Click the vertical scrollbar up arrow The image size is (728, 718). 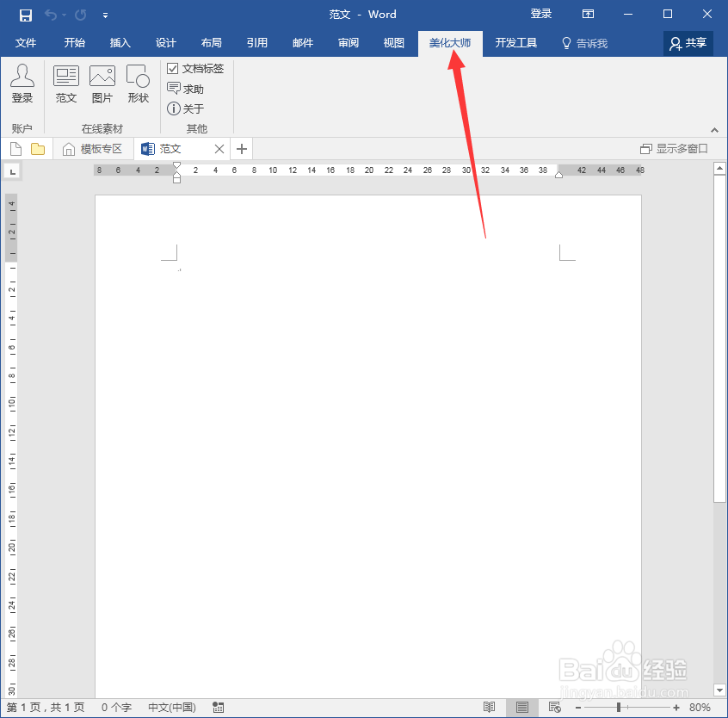coord(719,168)
